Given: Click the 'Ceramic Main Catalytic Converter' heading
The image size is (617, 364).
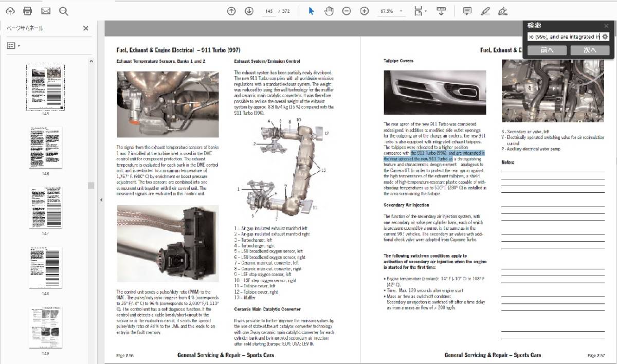Looking at the screenshot, I should pos(267,309).
